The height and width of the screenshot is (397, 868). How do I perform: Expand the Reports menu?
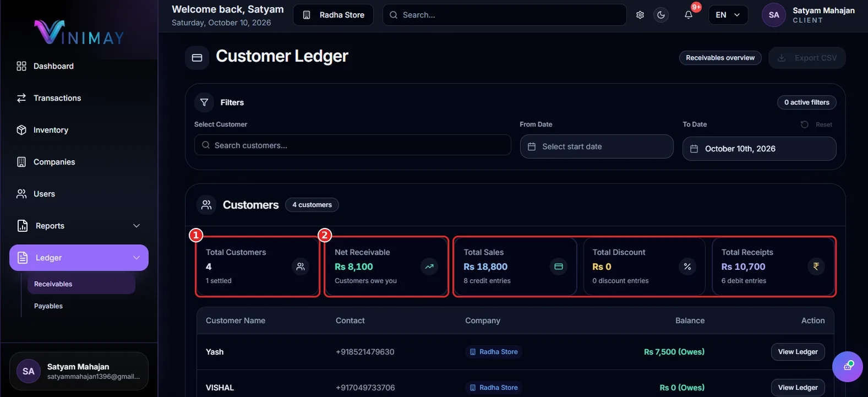coord(79,226)
